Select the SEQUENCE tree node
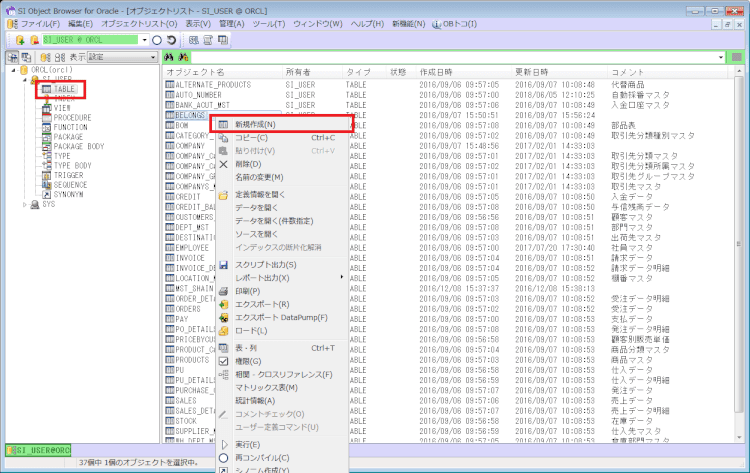The width and height of the screenshot is (750, 473). [x=70, y=185]
